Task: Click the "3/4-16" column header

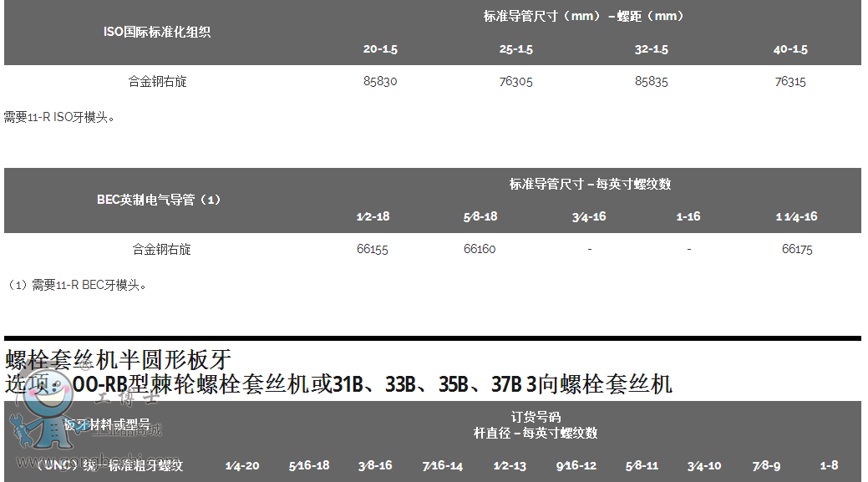Action: point(590,216)
